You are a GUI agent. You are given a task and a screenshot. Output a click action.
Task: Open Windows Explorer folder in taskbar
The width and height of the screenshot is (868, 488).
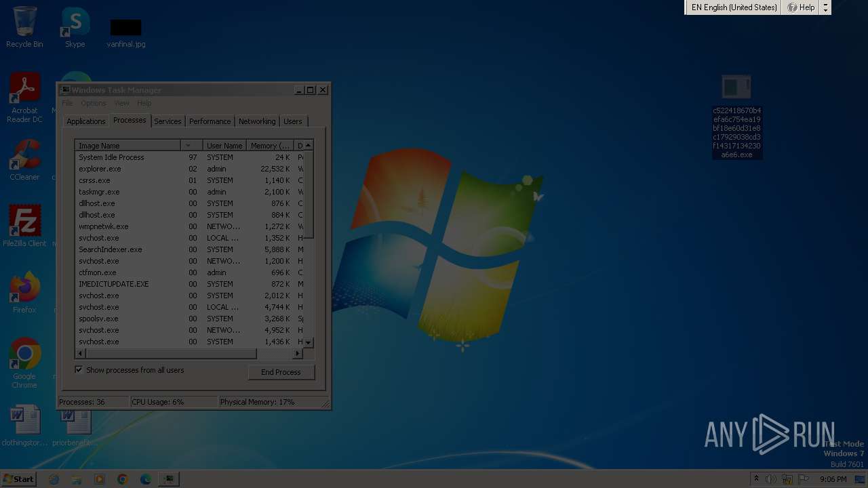[77, 479]
